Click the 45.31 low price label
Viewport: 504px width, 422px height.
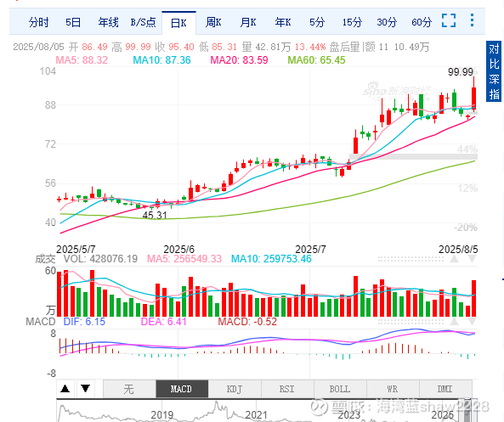(155, 215)
